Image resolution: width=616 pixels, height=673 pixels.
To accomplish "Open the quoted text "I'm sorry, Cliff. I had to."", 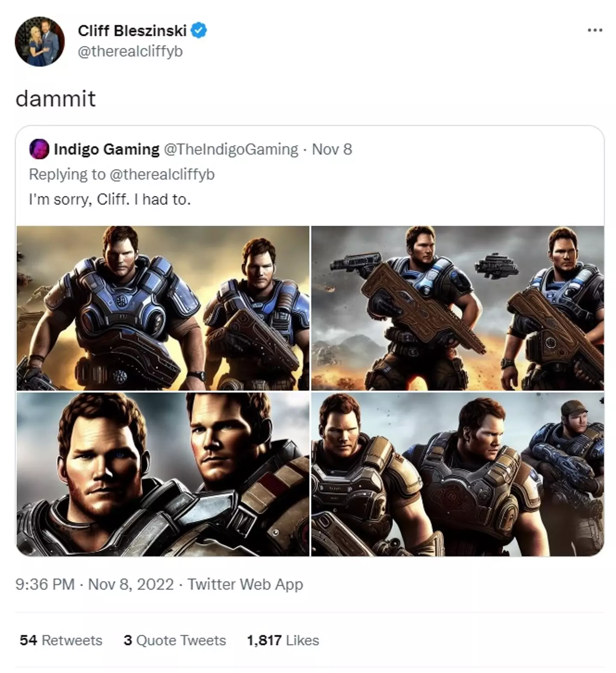I will [x=110, y=199].
